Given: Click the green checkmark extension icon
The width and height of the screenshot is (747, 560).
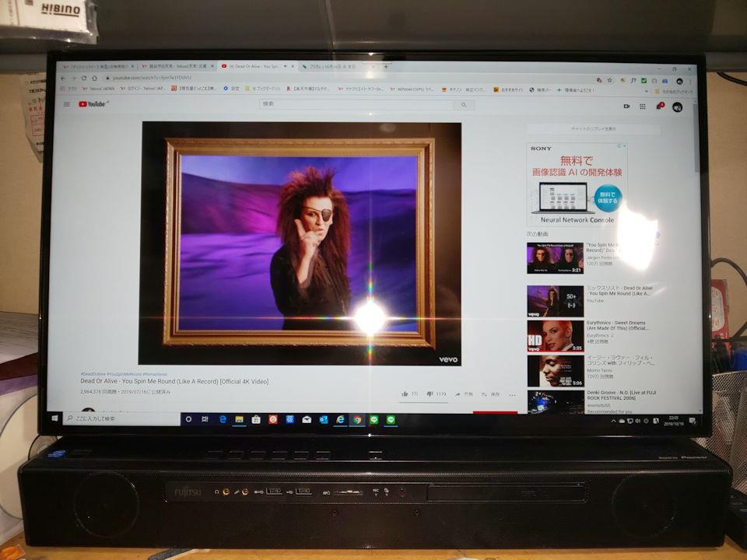Looking at the screenshot, I should coord(644,80).
